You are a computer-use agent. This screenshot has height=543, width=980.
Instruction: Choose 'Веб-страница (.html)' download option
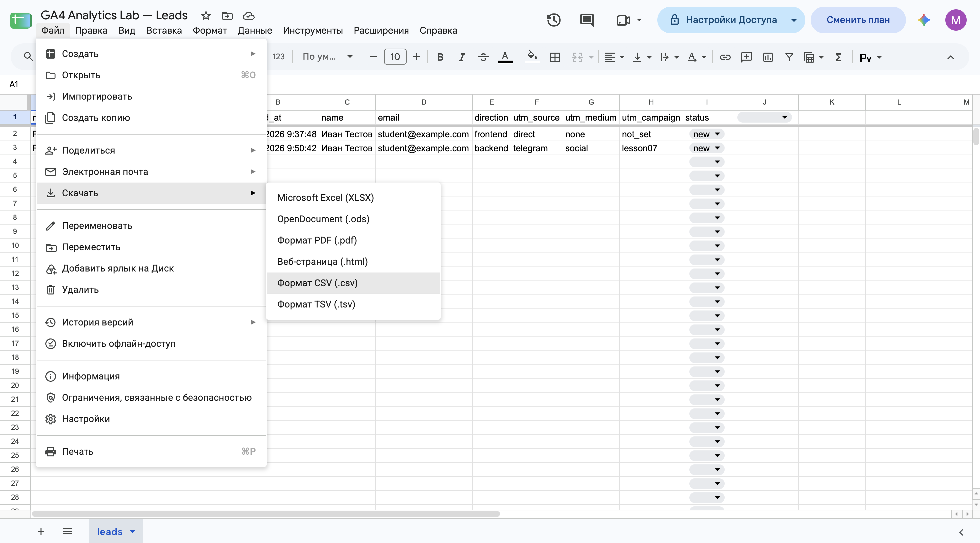point(353,262)
